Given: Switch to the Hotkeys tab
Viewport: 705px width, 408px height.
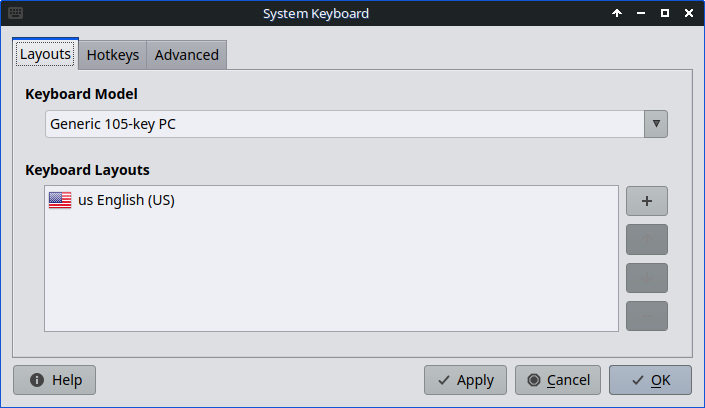Looking at the screenshot, I should 113,55.
